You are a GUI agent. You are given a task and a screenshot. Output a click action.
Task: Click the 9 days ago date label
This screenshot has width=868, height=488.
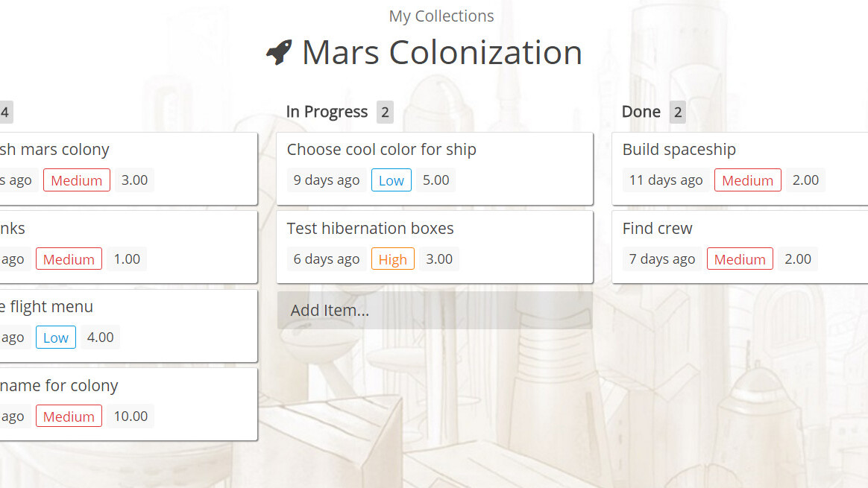[327, 180]
